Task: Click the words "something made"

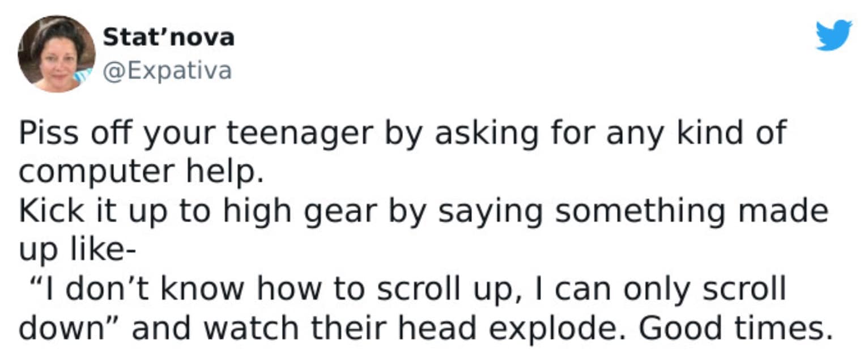Action: point(691,211)
